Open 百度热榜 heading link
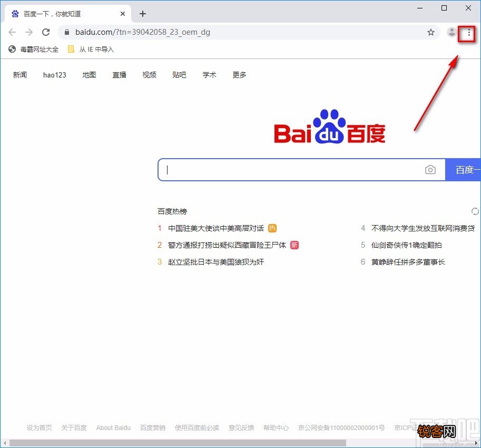 [172, 211]
